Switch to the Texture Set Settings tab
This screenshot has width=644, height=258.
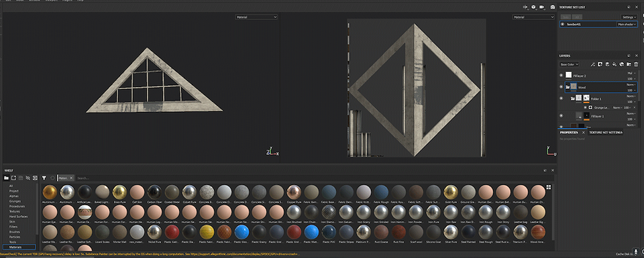606,132
